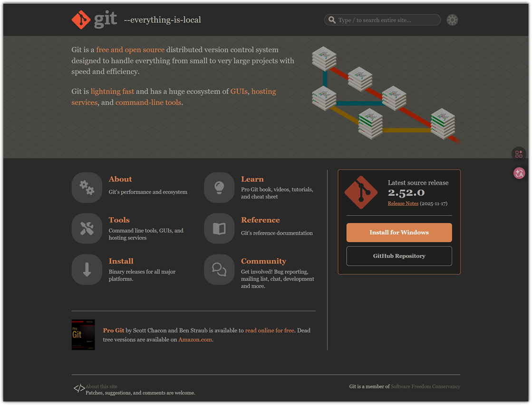Follow the free and open source link
Image resolution: width=532 pixels, height=405 pixels.
(x=130, y=49)
